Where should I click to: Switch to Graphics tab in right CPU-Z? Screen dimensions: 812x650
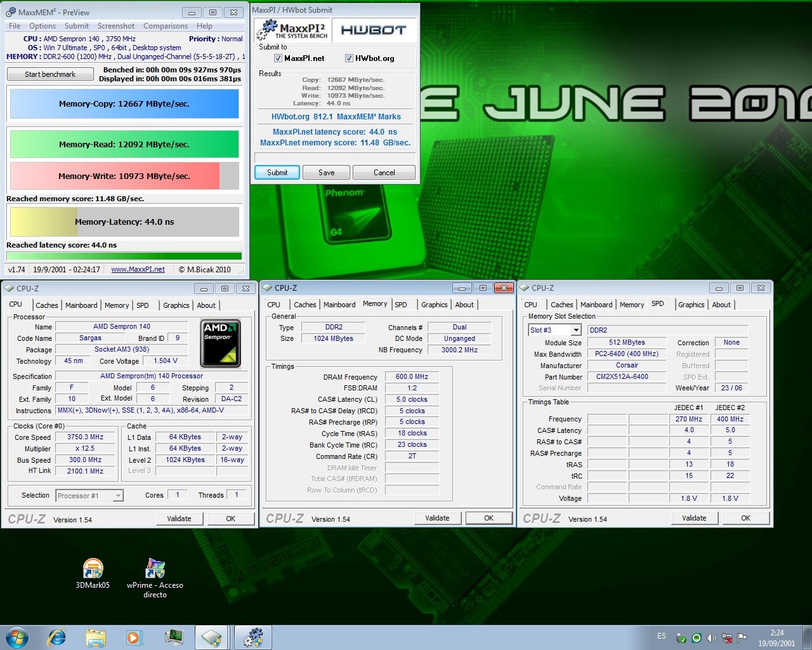691,305
